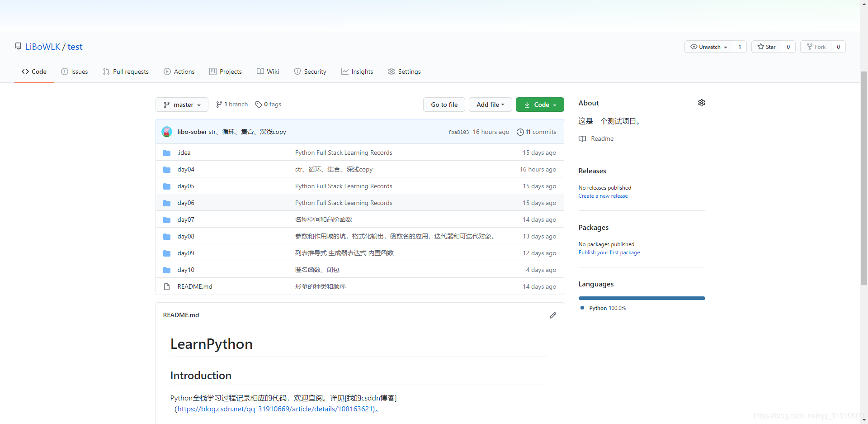Viewport: 868px width, 424px height.
Task: Open the green Code download dropdown
Action: pos(540,105)
